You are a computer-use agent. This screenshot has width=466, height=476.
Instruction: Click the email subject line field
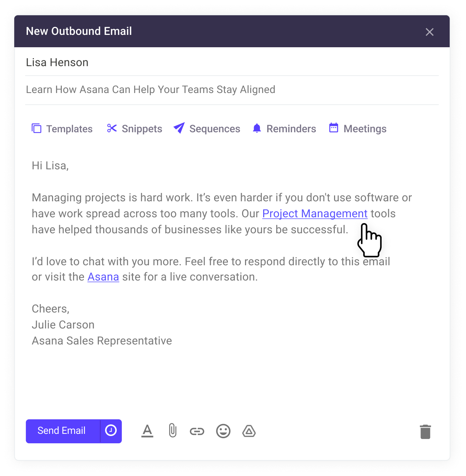pyautogui.click(x=232, y=90)
